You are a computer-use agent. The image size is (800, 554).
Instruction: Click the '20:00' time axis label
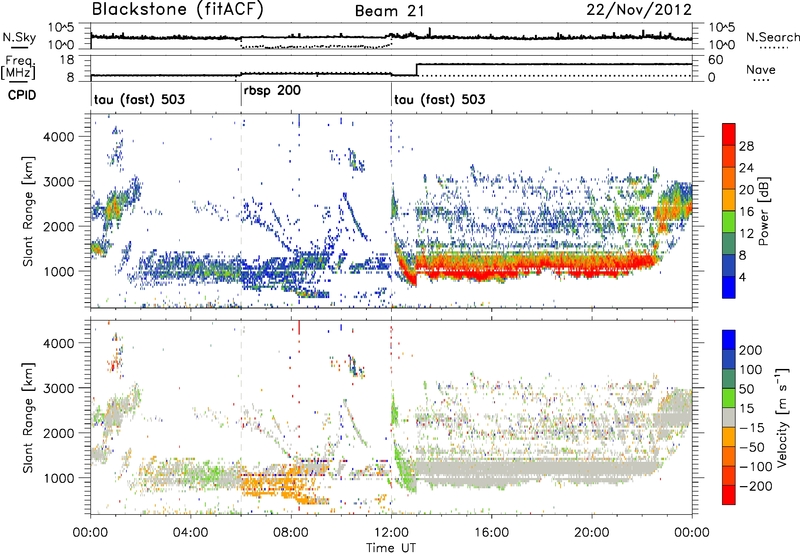592,533
